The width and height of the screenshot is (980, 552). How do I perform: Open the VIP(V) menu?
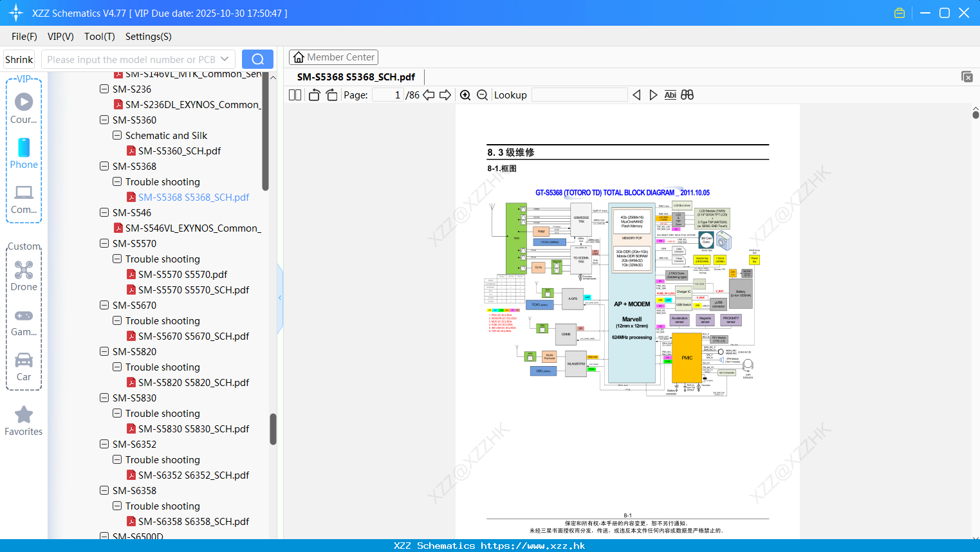[60, 37]
